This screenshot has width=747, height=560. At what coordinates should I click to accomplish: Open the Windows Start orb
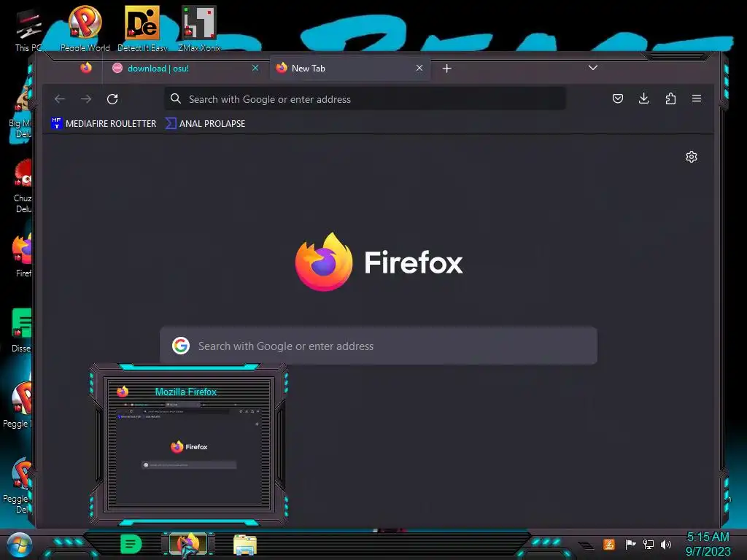click(19, 545)
